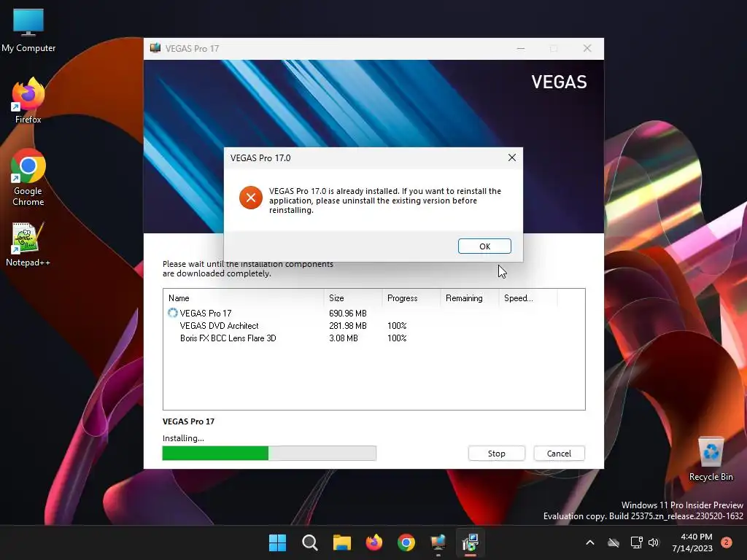This screenshot has height=560, width=747.
Task: Click the red error icon in dialog
Action: point(251,198)
